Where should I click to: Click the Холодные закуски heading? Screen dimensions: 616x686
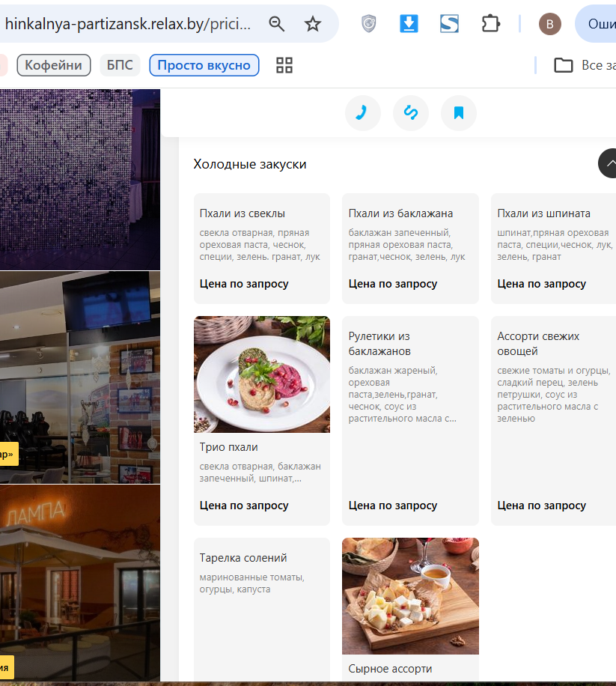tap(250, 164)
